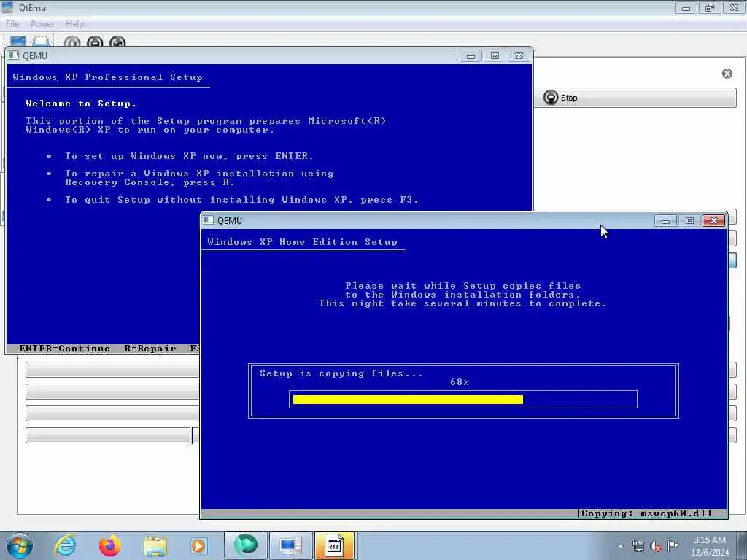
Task: Click the 'ENTER=Continue' status bar text
Action: 64,349
